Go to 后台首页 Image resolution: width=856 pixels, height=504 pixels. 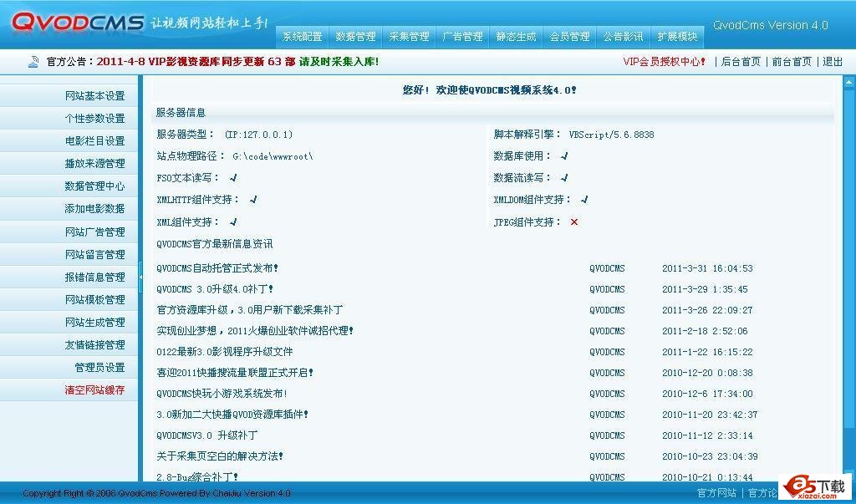[x=741, y=62]
